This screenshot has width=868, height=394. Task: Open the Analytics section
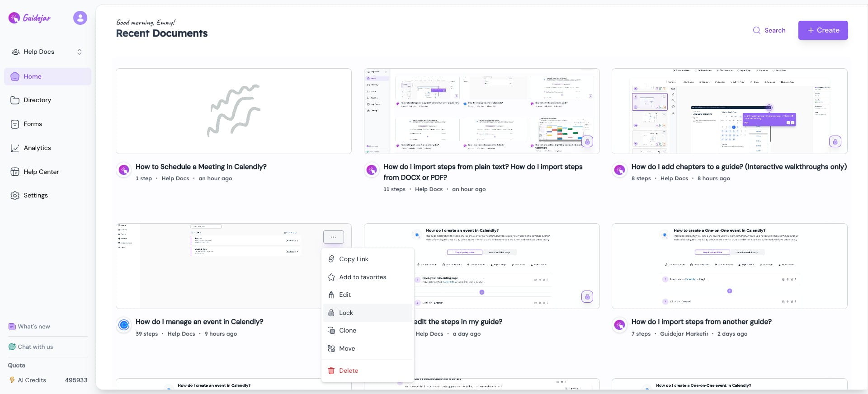[47, 148]
